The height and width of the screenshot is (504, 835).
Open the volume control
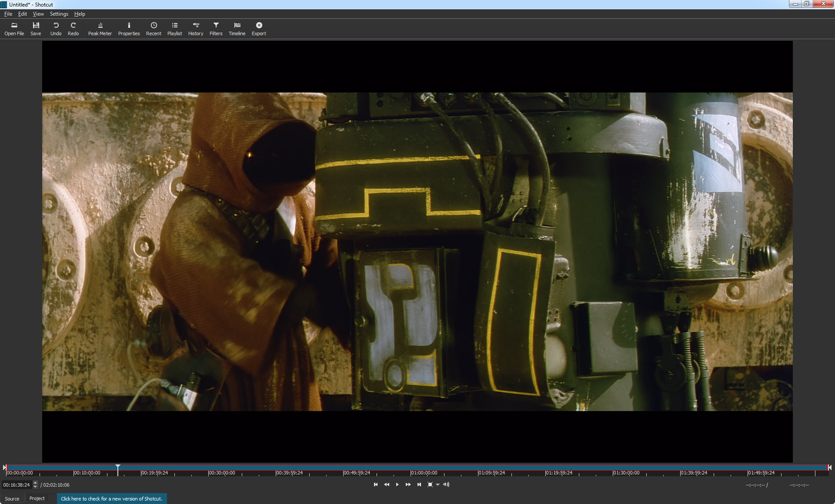pyautogui.click(x=446, y=484)
